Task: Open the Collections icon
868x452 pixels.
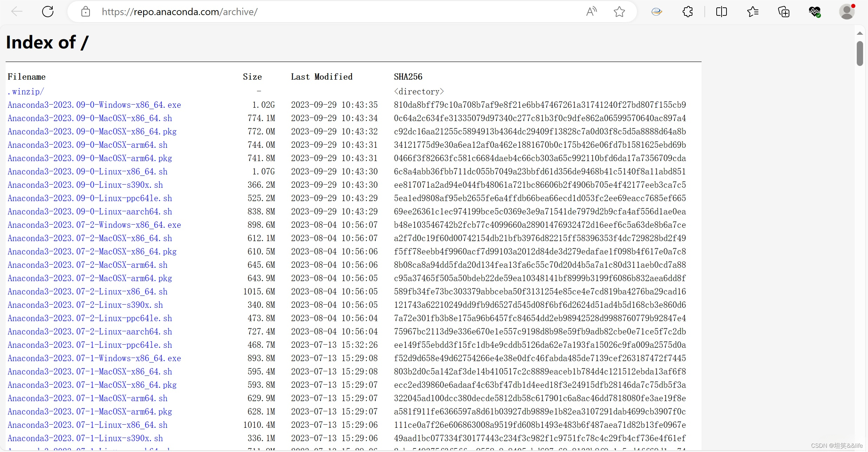Action: coord(784,12)
